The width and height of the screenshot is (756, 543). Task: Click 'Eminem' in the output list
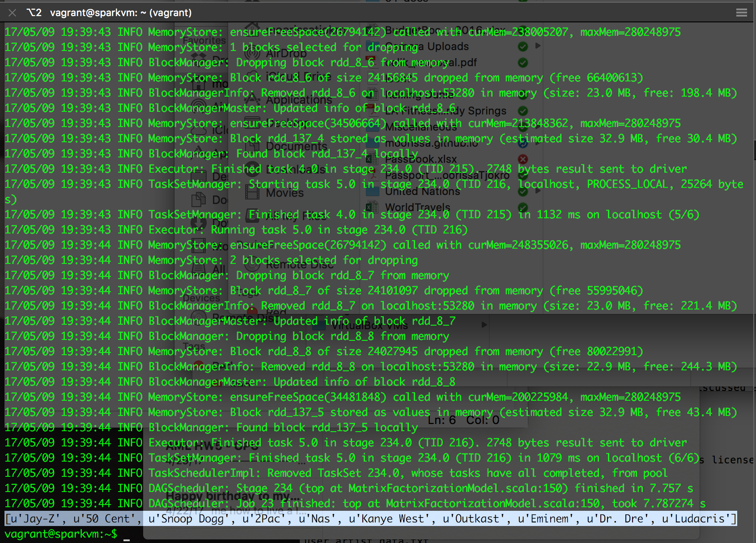point(549,518)
